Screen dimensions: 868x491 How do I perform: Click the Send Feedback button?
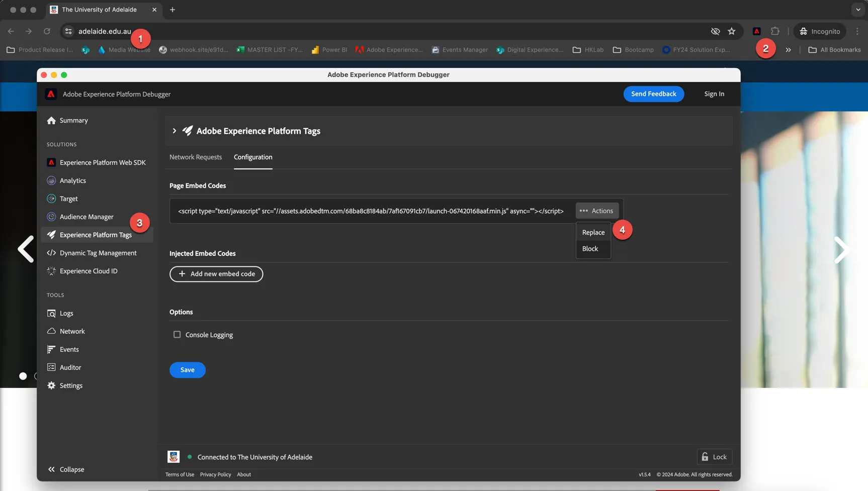point(654,94)
